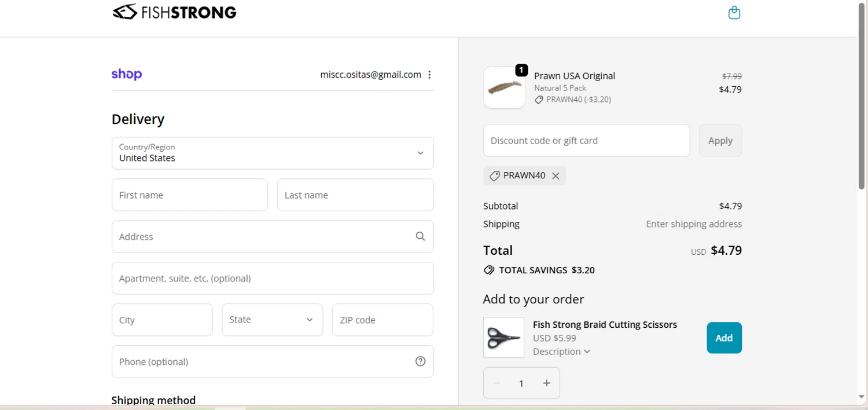
Task: Focus the First name field
Action: 190,195
